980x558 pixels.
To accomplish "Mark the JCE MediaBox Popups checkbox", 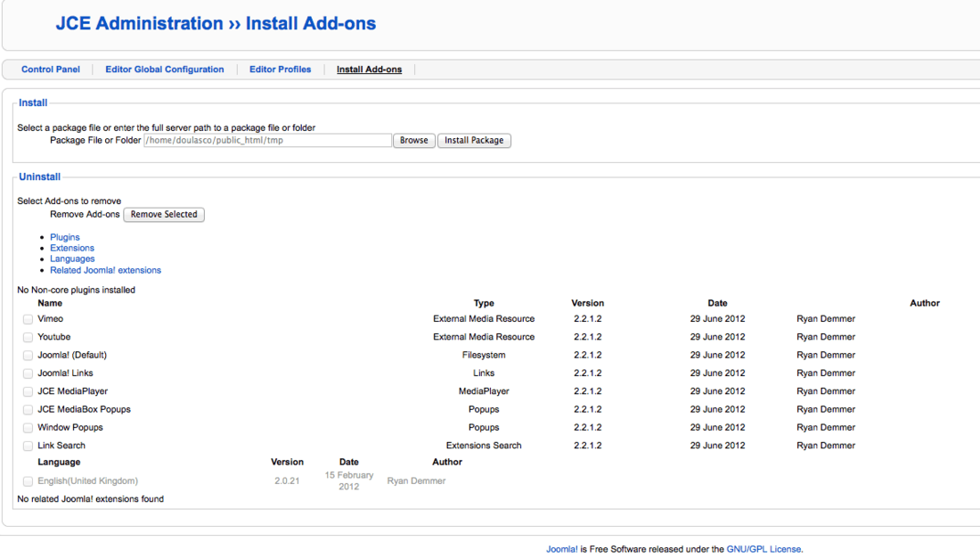I will [x=28, y=410].
